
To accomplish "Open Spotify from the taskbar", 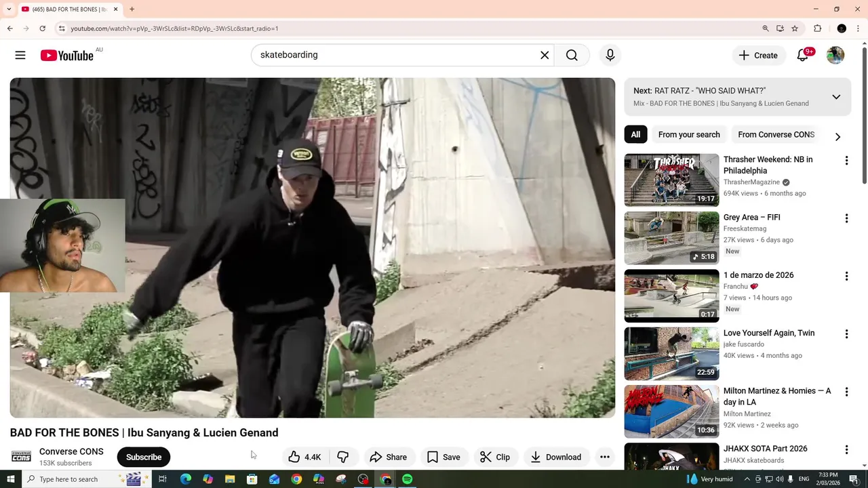I will click(x=407, y=479).
